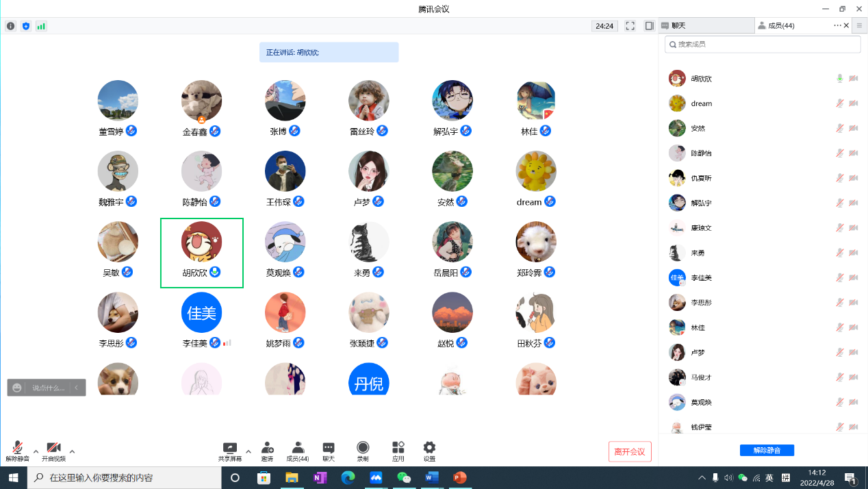Open 应用 (Apps) in the bottom toolbar
This screenshot has width=868, height=489.
pos(398,451)
